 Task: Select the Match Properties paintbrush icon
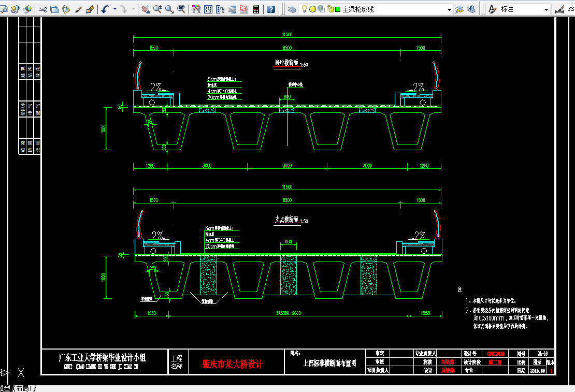pos(78,9)
